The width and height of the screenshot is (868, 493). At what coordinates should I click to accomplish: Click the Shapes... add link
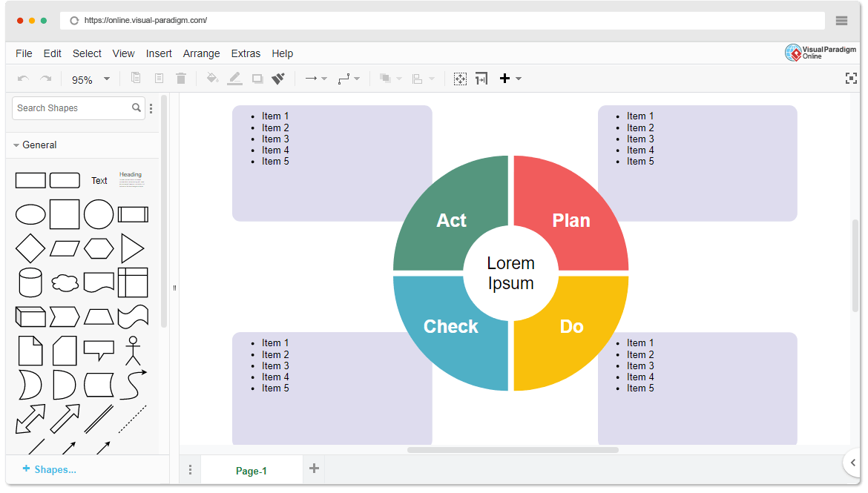coord(49,469)
